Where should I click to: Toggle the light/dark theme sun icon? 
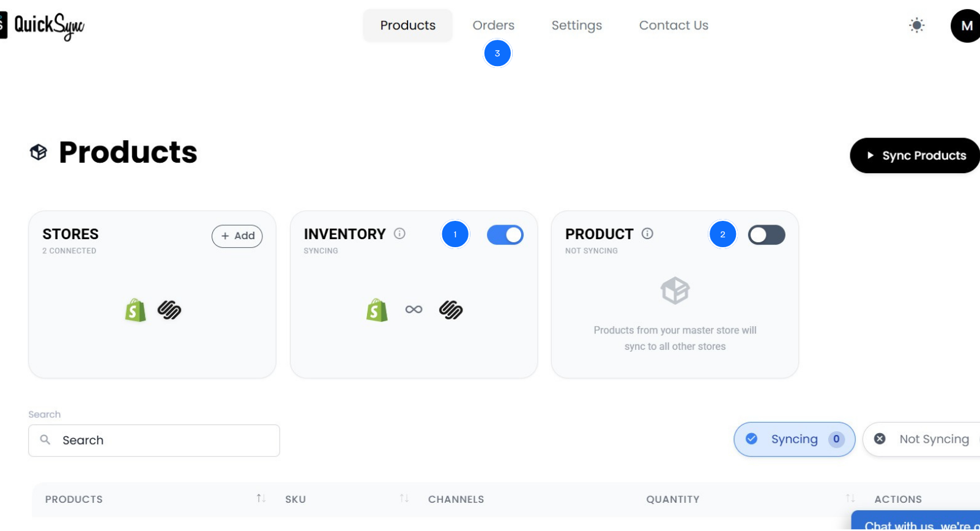tap(916, 26)
